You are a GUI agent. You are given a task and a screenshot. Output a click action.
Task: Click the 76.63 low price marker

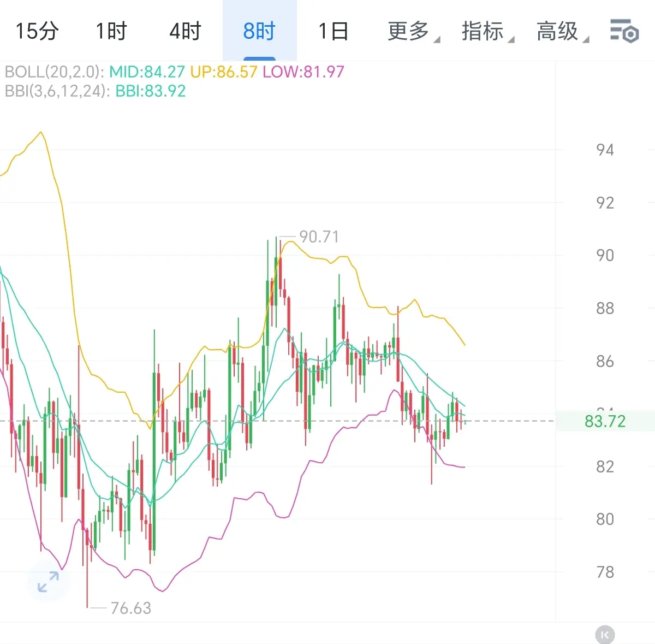(131, 608)
